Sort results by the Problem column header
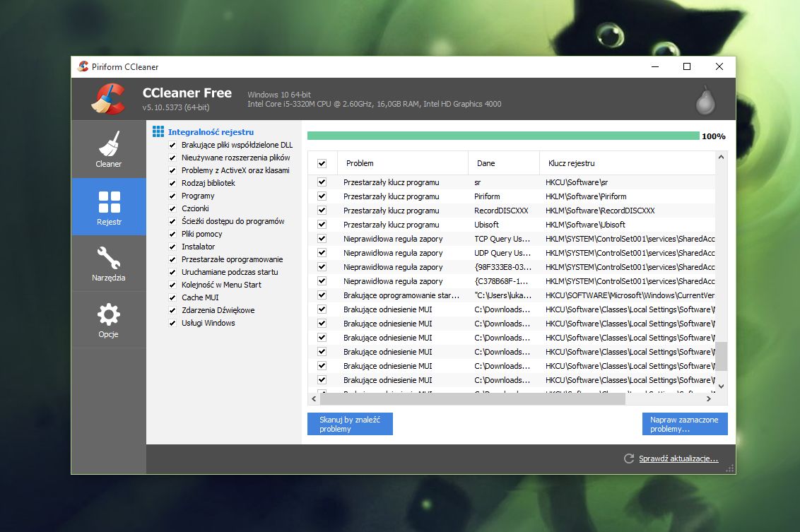The width and height of the screenshot is (800, 532). (403, 163)
